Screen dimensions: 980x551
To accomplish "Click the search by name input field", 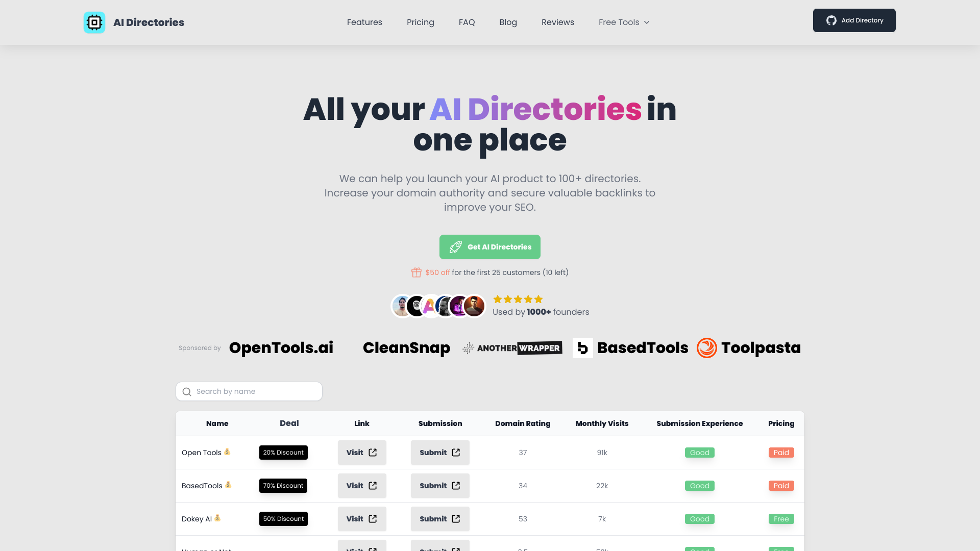I will point(249,391).
